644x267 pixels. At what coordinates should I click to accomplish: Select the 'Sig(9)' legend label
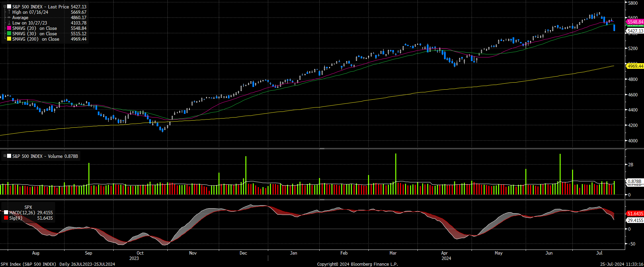coord(16,218)
